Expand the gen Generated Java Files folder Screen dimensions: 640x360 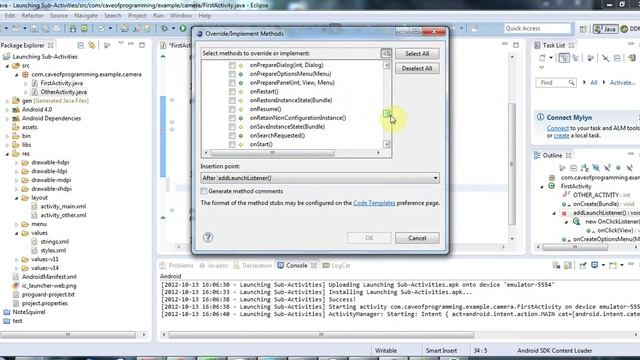tap(7, 101)
